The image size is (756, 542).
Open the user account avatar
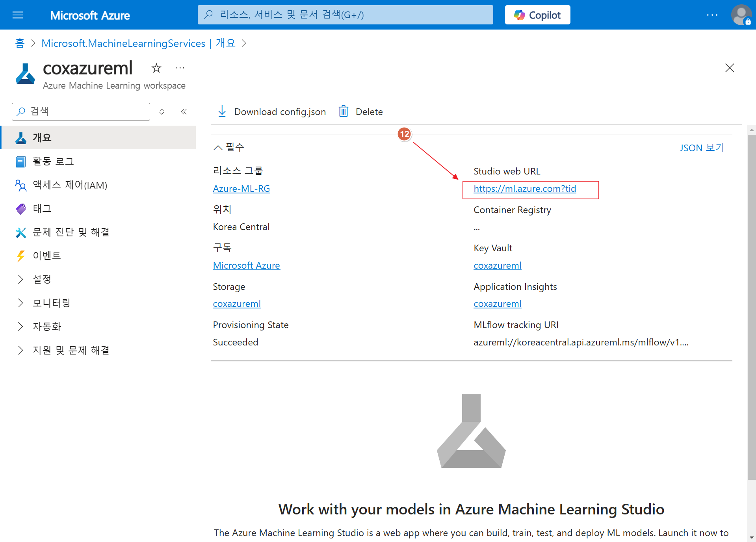(x=741, y=15)
